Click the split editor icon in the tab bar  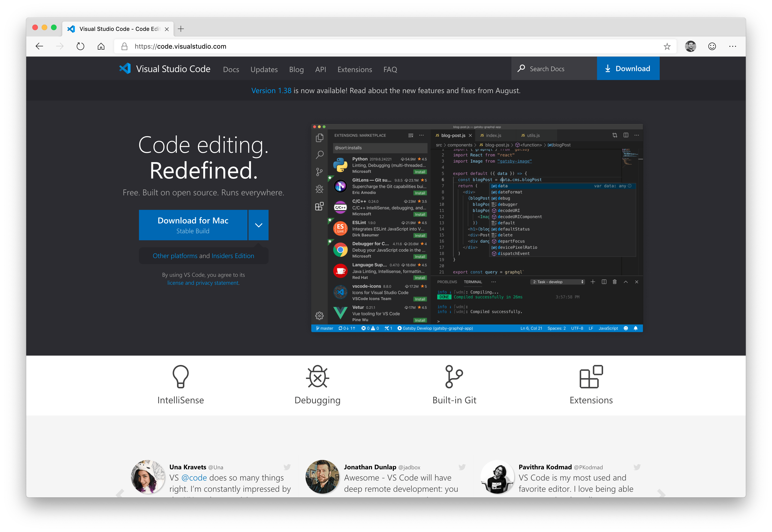626,135
